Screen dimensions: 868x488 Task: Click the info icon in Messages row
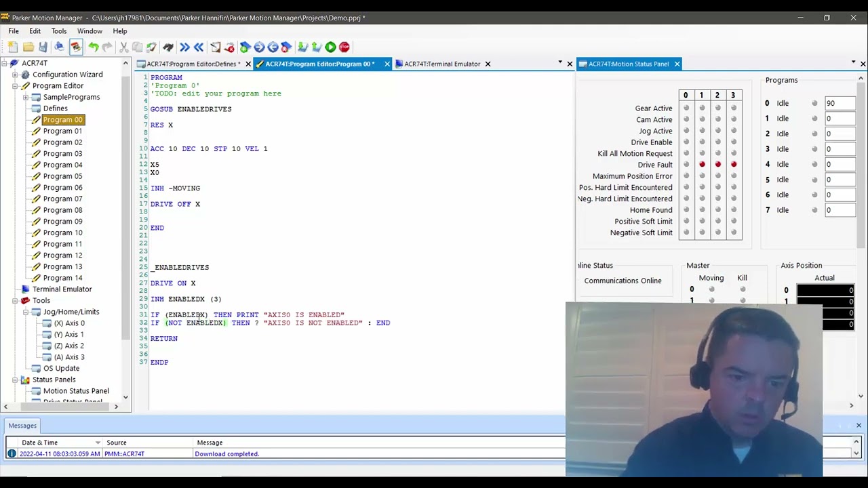click(12, 453)
